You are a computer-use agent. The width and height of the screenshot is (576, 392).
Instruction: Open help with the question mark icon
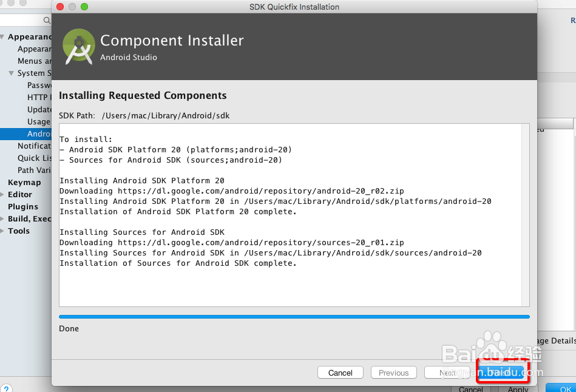tap(6, 388)
